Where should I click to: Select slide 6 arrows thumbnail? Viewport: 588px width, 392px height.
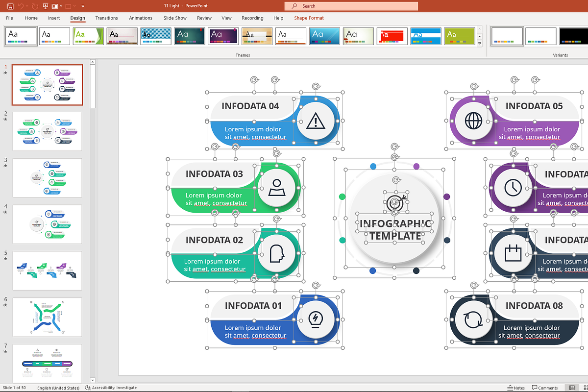[x=47, y=317]
